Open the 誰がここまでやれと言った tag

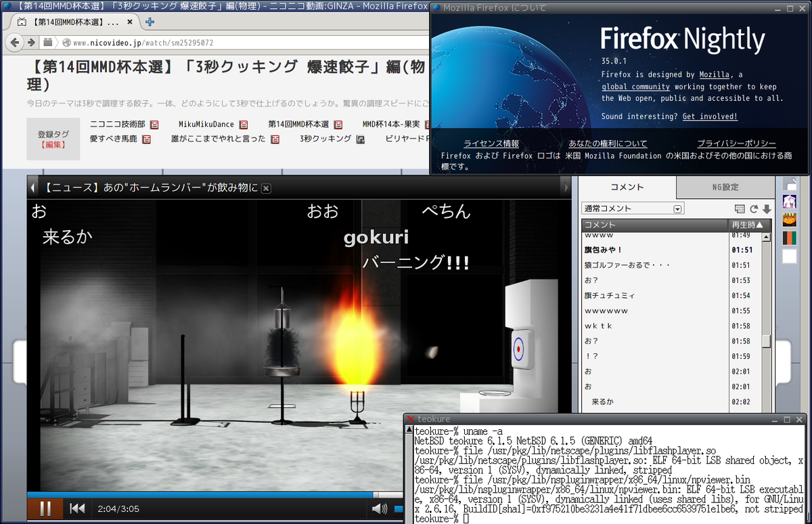(219, 139)
